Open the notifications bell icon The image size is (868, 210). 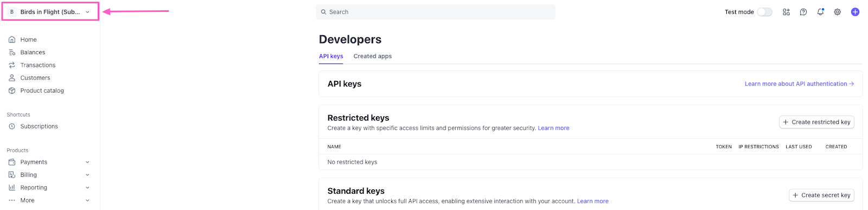pyautogui.click(x=820, y=12)
